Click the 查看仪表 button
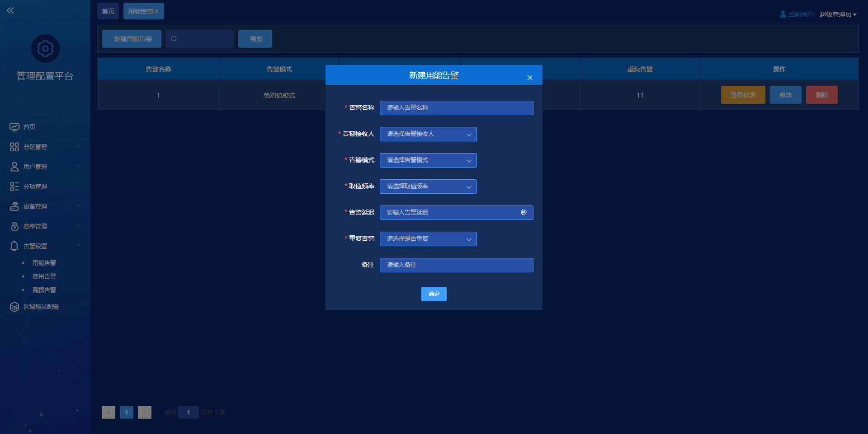Viewport: 868px width, 434px height. pyautogui.click(x=743, y=95)
